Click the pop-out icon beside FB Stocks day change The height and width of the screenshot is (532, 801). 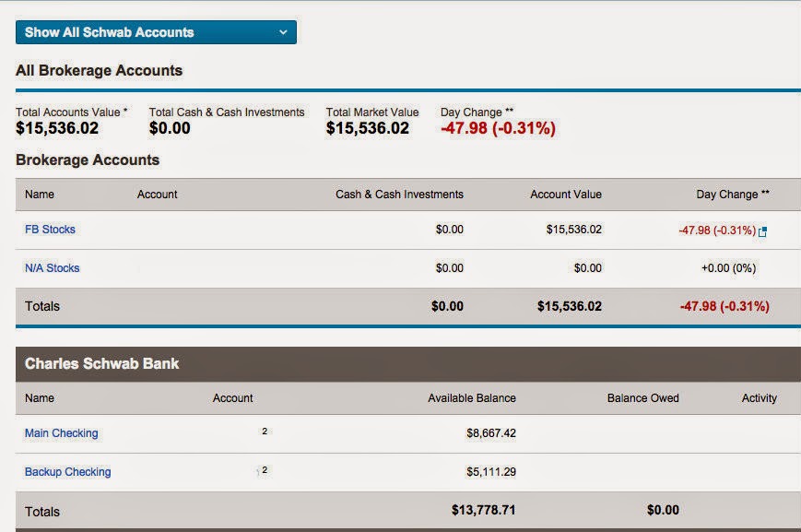(x=762, y=232)
